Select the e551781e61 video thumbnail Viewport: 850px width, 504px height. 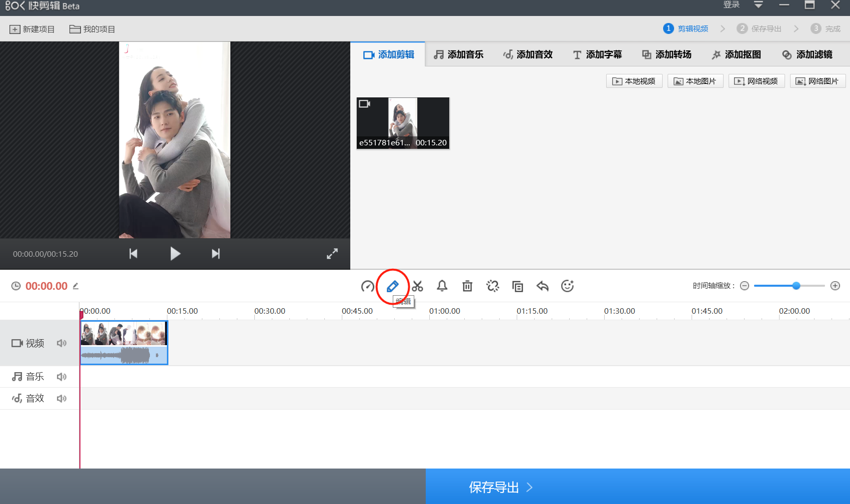pos(403,123)
